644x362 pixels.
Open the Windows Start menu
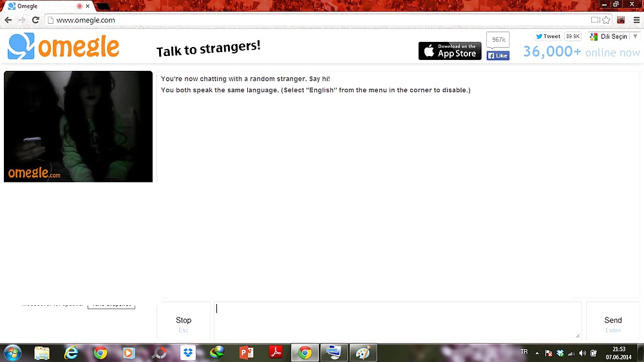coord(12,352)
